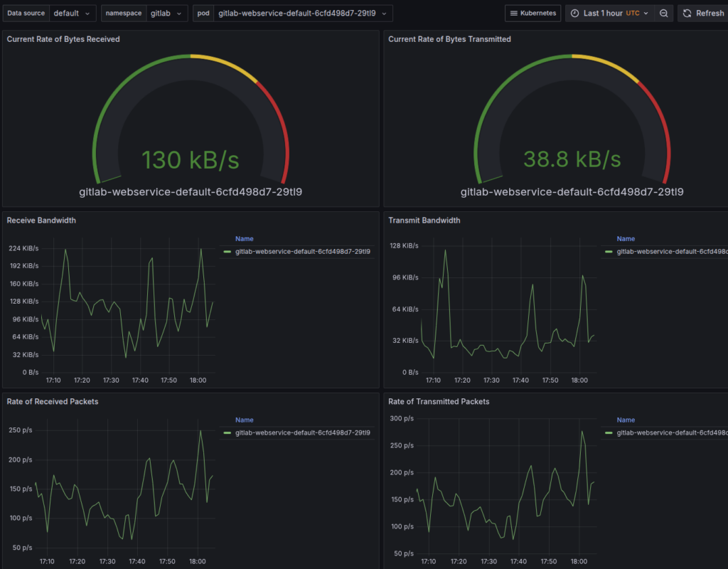
Task: Sort by Name header in Transmit Bandwidth legend
Action: [626, 239]
